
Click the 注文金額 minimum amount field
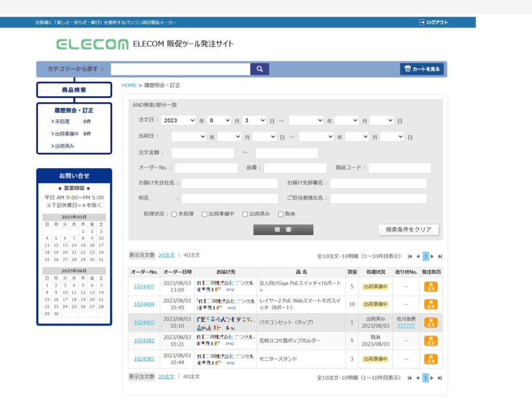click(x=203, y=153)
